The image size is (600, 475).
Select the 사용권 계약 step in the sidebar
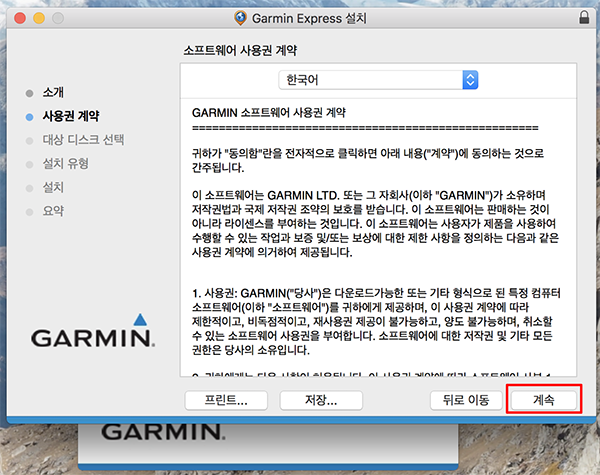(x=71, y=116)
